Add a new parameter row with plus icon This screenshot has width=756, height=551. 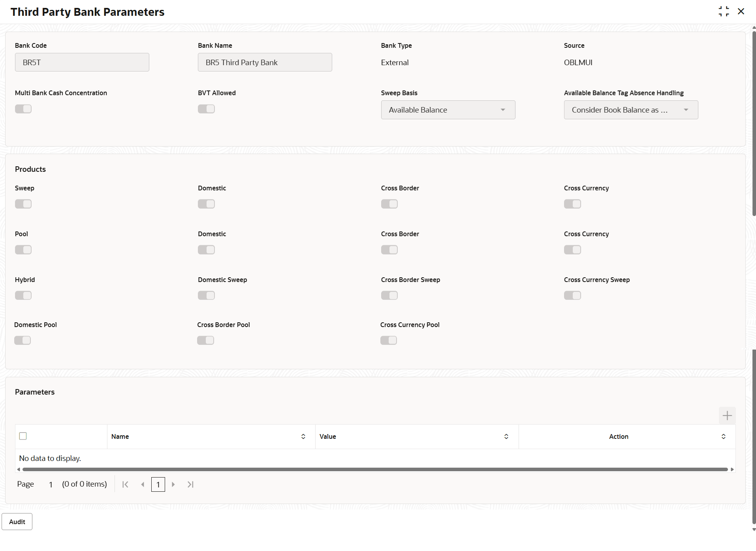727,416
